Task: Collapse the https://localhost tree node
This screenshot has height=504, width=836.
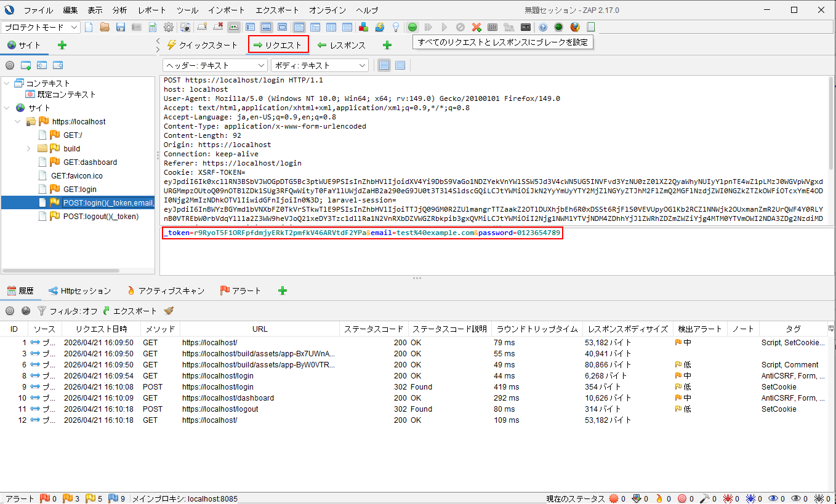Action: [x=18, y=121]
